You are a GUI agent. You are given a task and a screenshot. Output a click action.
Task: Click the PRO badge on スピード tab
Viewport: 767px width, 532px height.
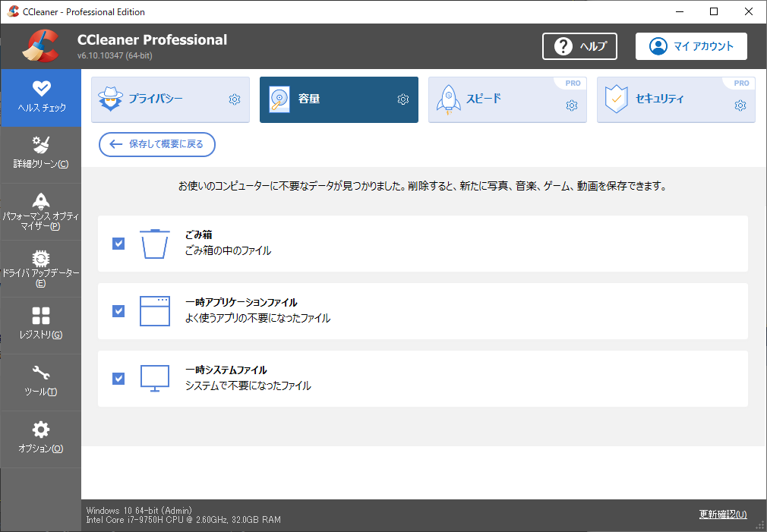573,83
